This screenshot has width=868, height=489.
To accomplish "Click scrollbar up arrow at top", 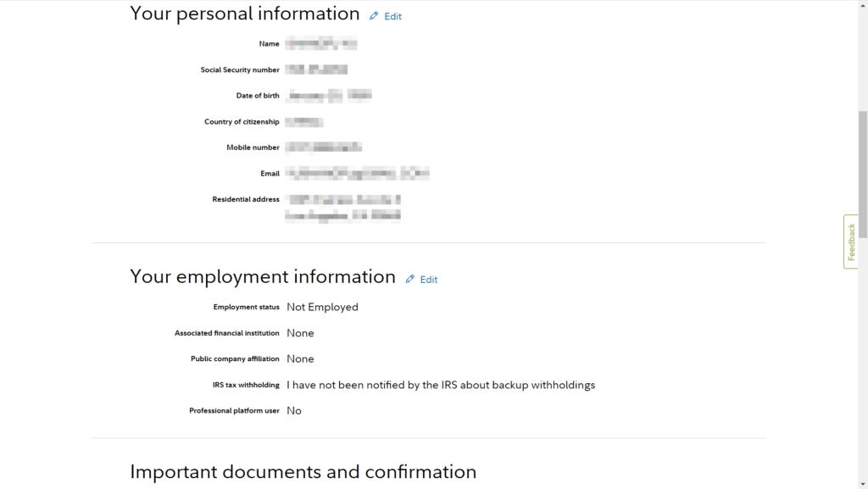I will click(863, 4).
